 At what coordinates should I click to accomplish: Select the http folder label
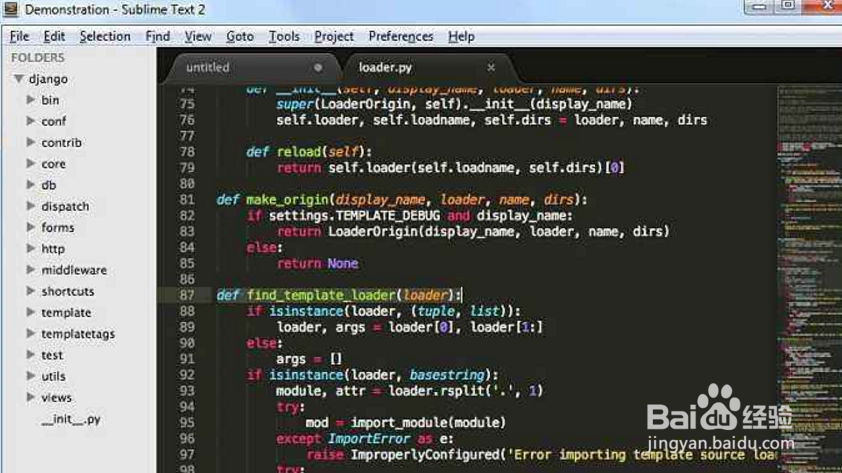tap(53, 249)
